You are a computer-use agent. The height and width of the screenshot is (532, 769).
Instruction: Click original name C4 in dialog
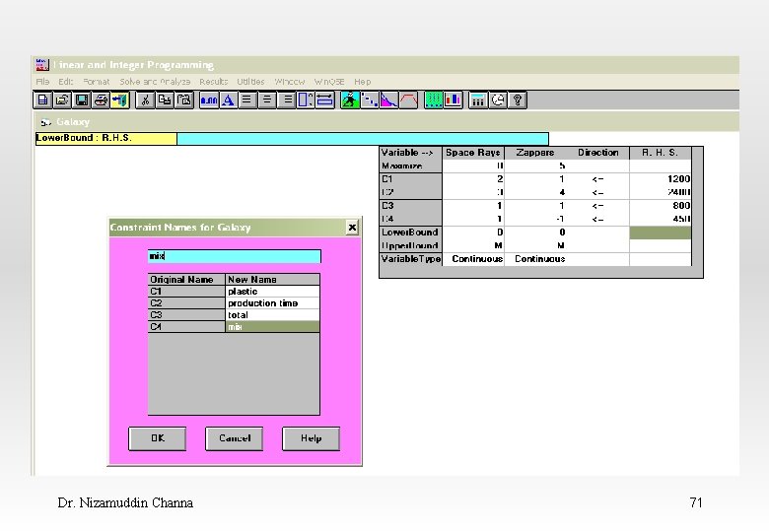[x=186, y=327]
